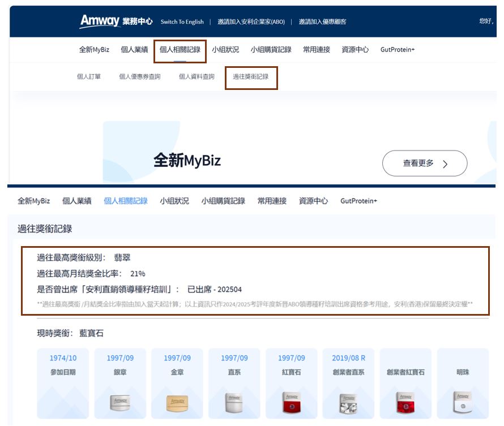Open GutProtein+ tab on the 過往獎銜記錄 page
Viewport: 504px width, 426px height.
358,201
